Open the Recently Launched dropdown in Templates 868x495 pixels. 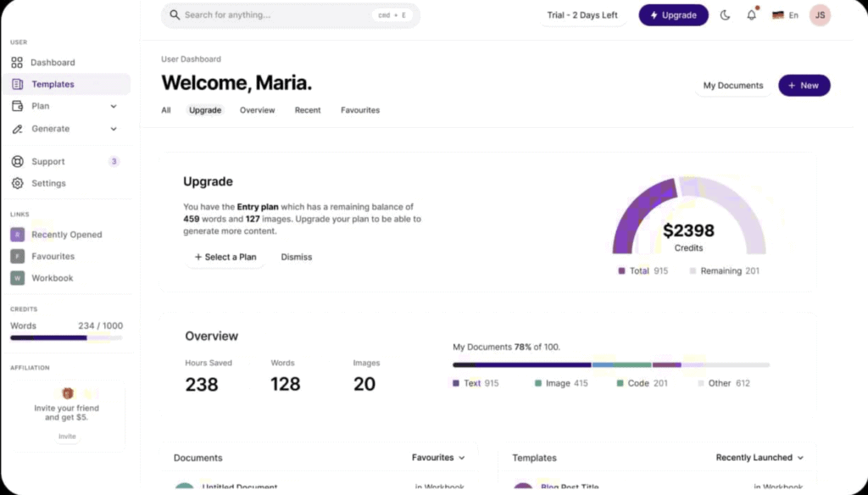tap(759, 458)
